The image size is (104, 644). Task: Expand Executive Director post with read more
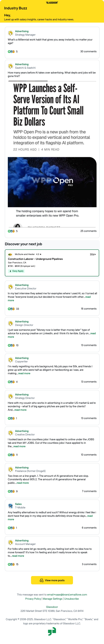[x=88, y=297]
